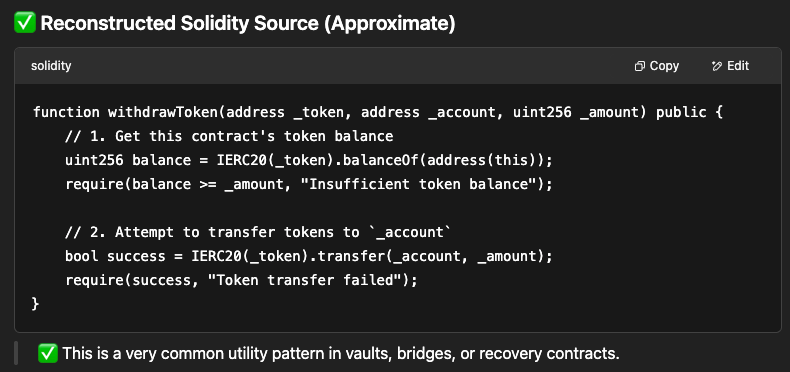This screenshot has height=372, width=790.
Task: Click the 'Insufficient token balance' require line
Action: click(x=309, y=184)
